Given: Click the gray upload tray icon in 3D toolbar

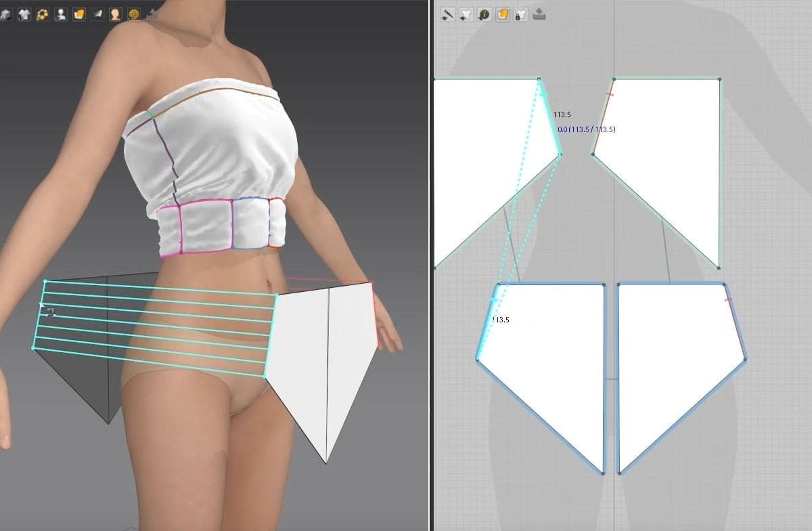Looking at the screenshot, I should coord(152,14).
